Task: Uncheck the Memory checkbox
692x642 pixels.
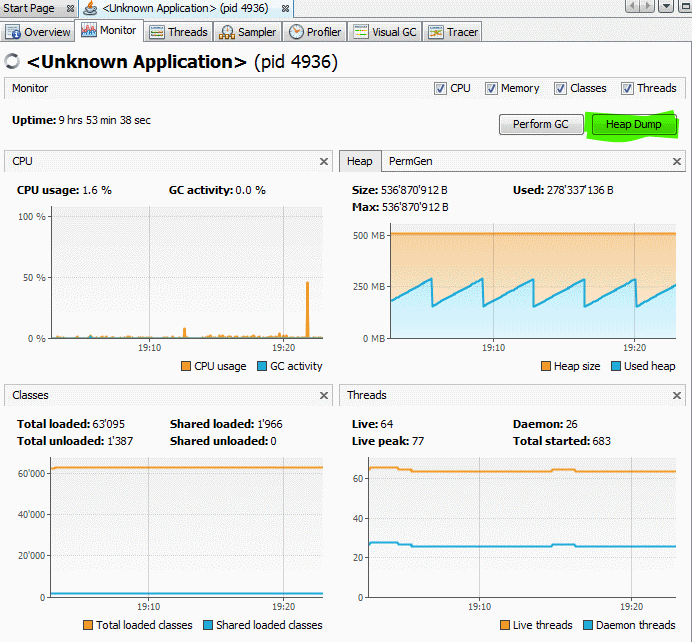Action: (x=491, y=88)
